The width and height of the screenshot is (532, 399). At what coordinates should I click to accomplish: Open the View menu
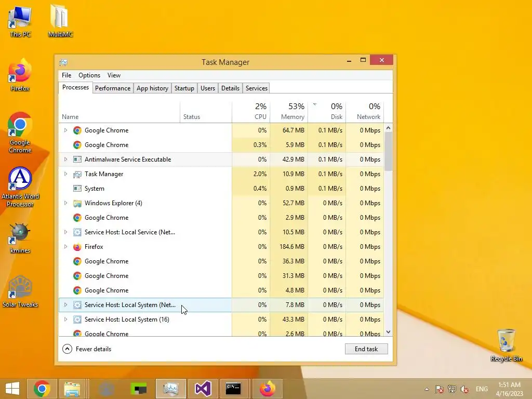coord(114,75)
